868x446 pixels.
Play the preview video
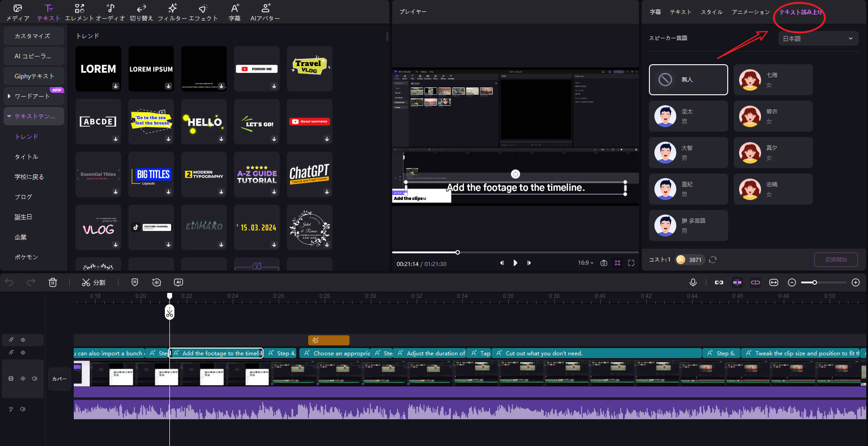pos(515,263)
